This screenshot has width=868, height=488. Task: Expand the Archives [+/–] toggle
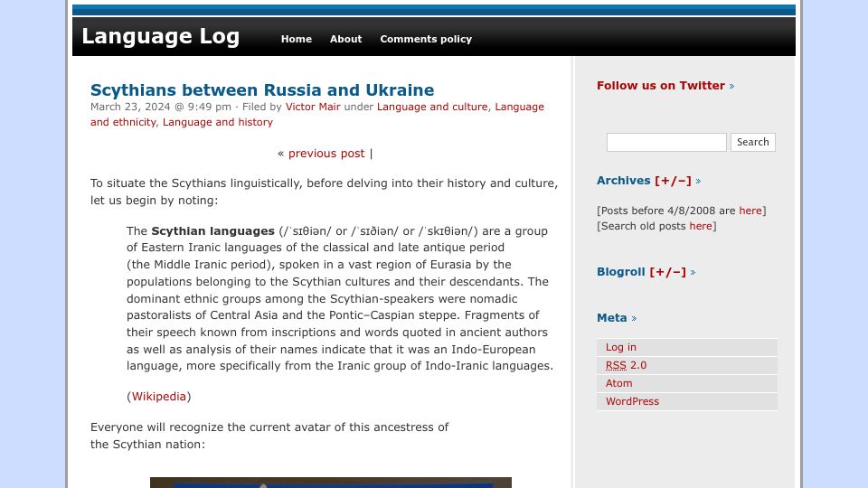(x=673, y=181)
